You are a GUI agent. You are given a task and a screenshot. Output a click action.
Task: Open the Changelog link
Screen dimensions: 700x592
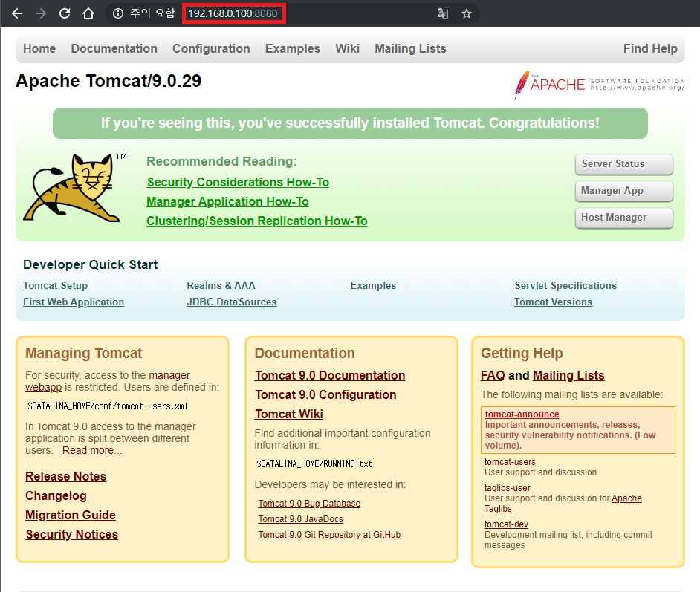tap(56, 496)
